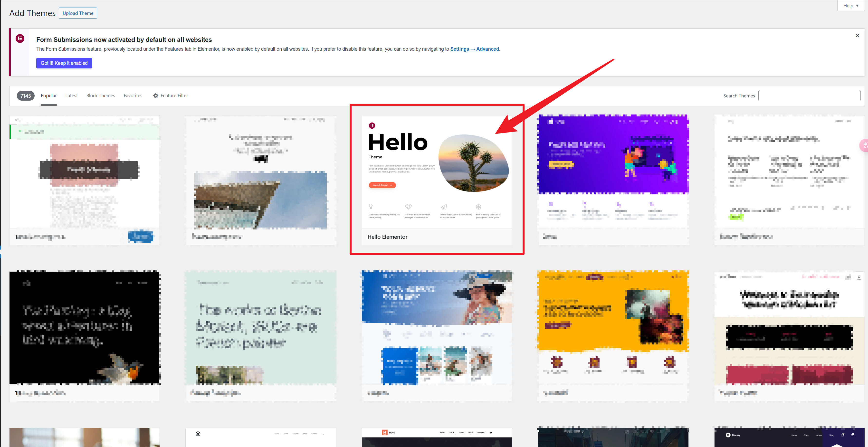
Task: Dismiss the Form Submissions notice
Action: pyautogui.click(x=857, y=35)
